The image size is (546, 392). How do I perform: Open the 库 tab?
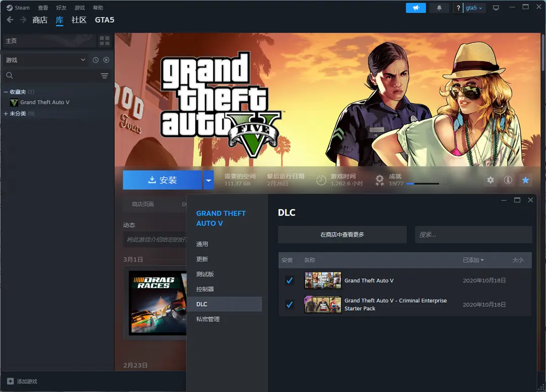point(60,20)
